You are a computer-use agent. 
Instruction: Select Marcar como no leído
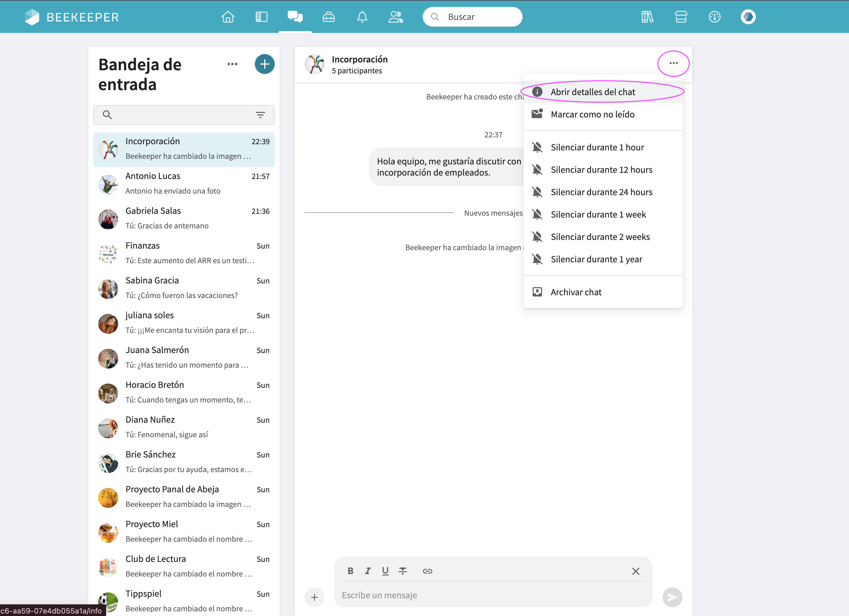[x=603, y=114]
